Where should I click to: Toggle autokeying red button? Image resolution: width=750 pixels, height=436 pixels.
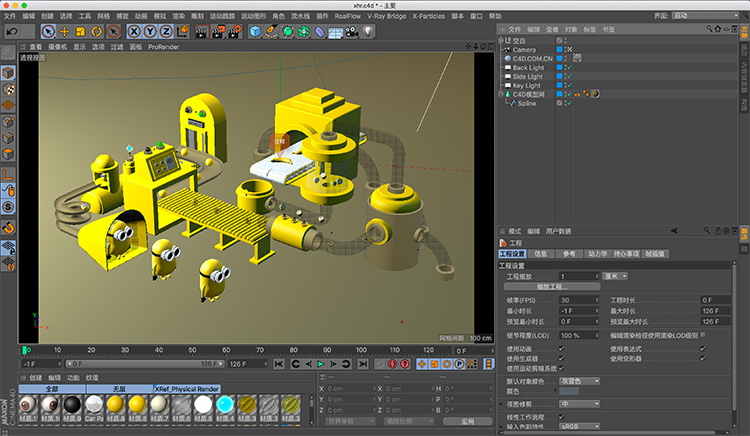(x=392, y=364)
